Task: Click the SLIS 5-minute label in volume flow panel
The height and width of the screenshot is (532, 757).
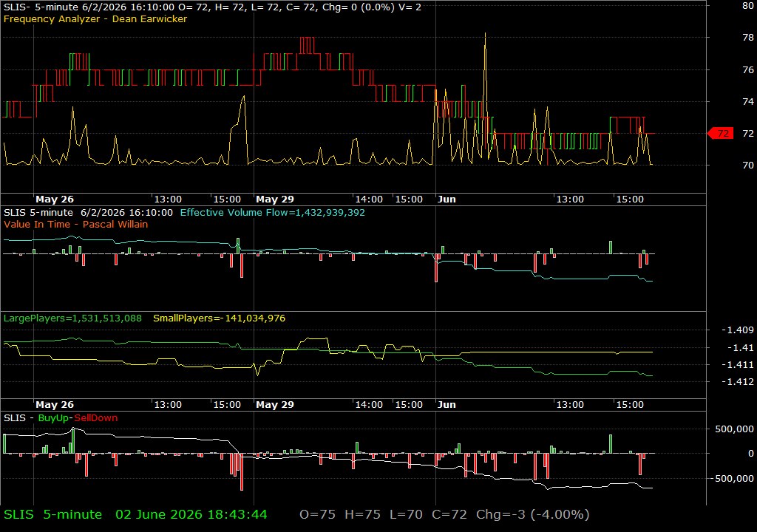Action: 38,212
